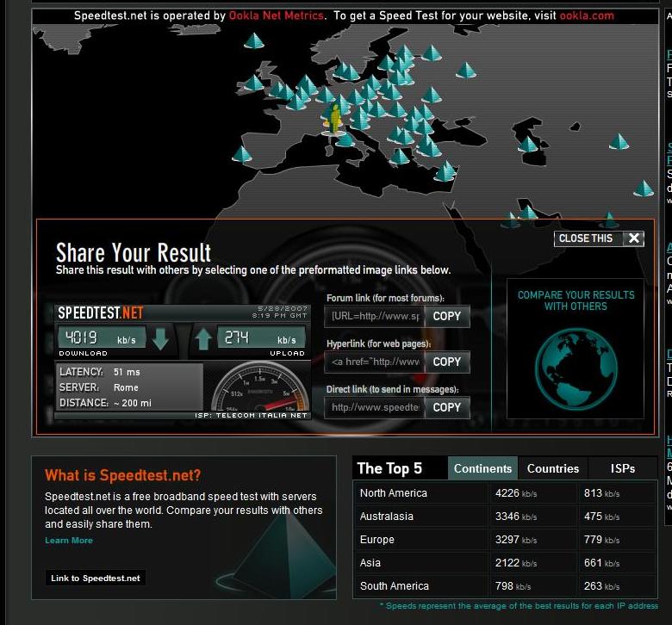The height and width of the screenshot is (625, 672).
Task: Click the large pyramid graphic in info box
Action: click(x=277, y=557)
